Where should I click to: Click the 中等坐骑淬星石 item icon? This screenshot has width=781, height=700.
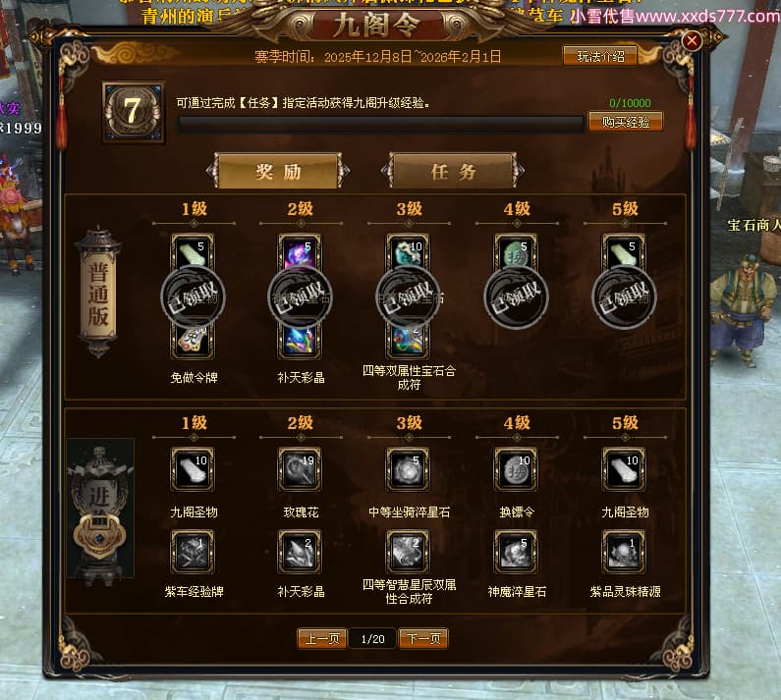[408, 469]
